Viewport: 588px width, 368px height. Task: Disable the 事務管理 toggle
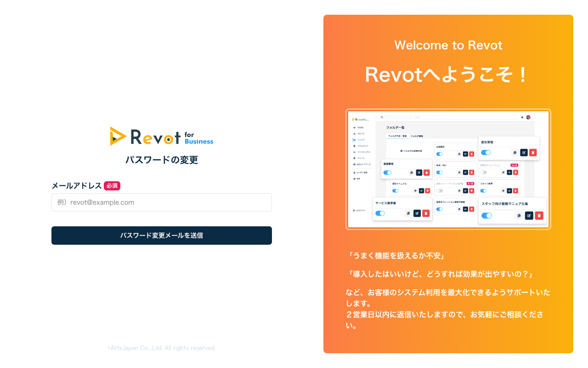[x=387, y=172]
